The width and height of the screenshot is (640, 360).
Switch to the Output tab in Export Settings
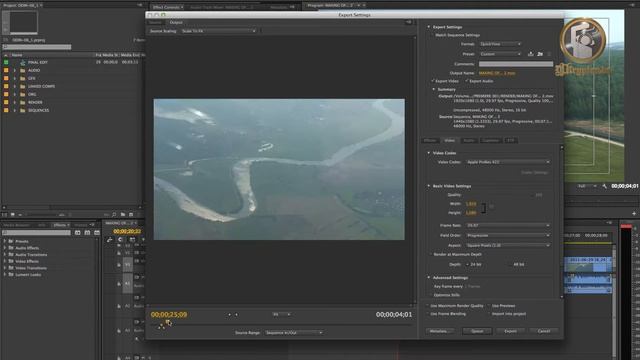click(176, 22)
